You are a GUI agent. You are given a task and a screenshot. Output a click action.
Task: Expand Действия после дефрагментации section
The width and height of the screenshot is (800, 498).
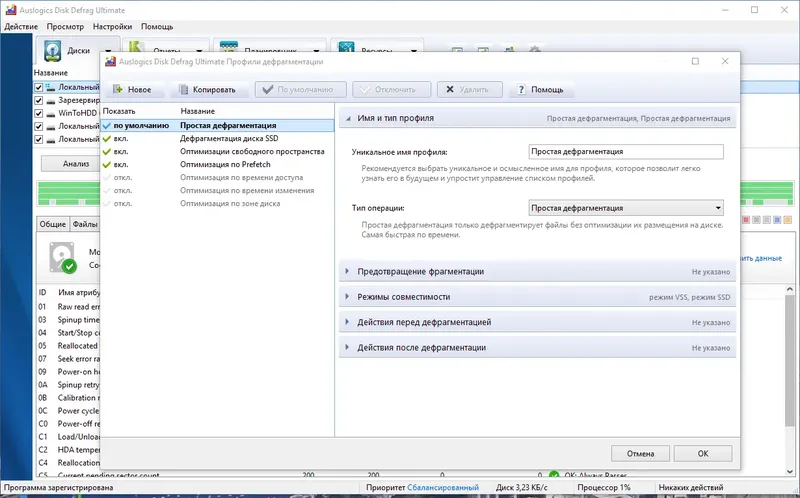[347, 347]
